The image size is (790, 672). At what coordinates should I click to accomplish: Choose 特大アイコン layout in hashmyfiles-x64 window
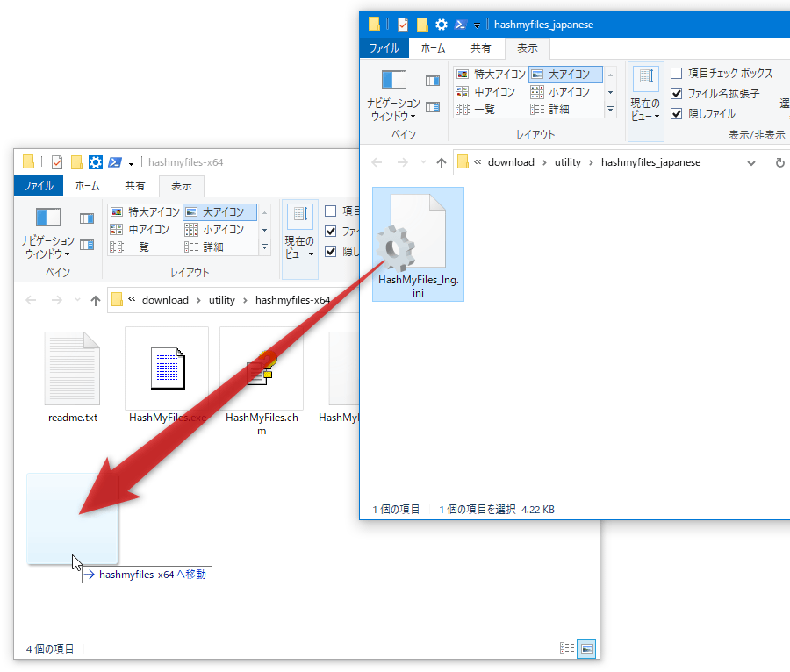(145, 212)
